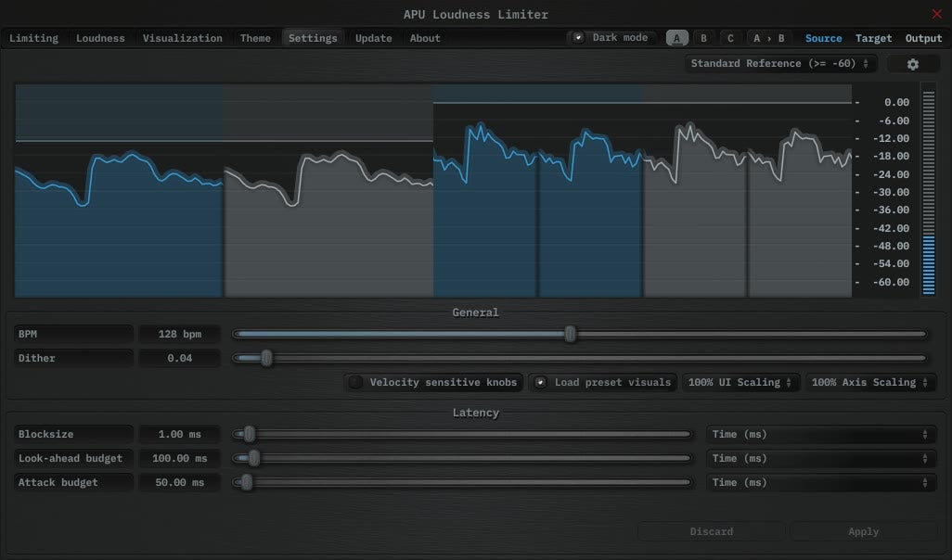Click the 50.00 ms attack value field
This screenshot has height=560, width=952.
180,483
